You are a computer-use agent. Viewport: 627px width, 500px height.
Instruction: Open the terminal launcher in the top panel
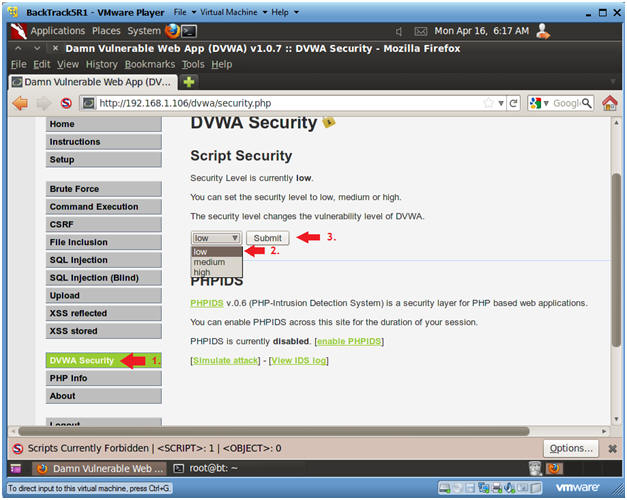[189, 31]
